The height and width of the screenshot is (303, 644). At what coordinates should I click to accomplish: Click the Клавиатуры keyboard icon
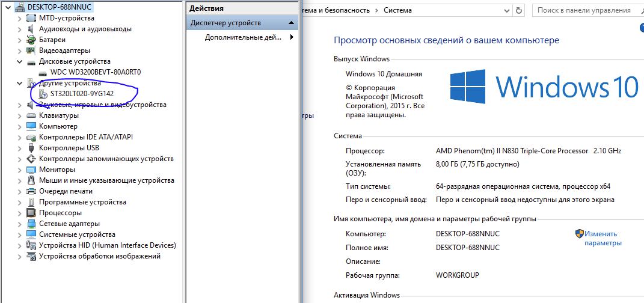31,115
